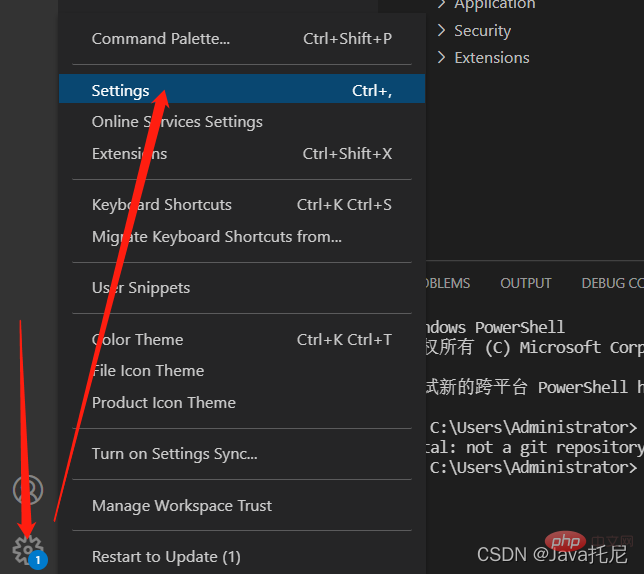This screenshot has width=644, height=574.
Task: Expand the Security settings category chevron
Action: 442,30
